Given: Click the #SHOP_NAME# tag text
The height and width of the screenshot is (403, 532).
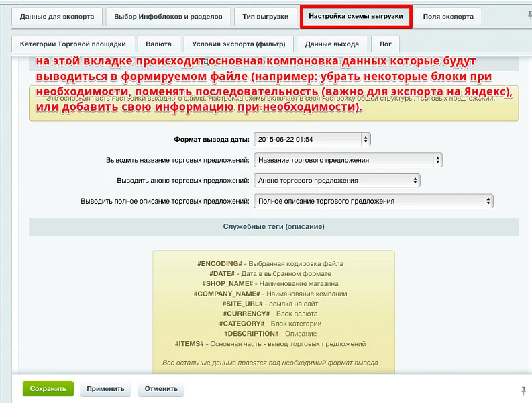Looking at the screenshot, I should pyautogui.click(x=227, y=283).
